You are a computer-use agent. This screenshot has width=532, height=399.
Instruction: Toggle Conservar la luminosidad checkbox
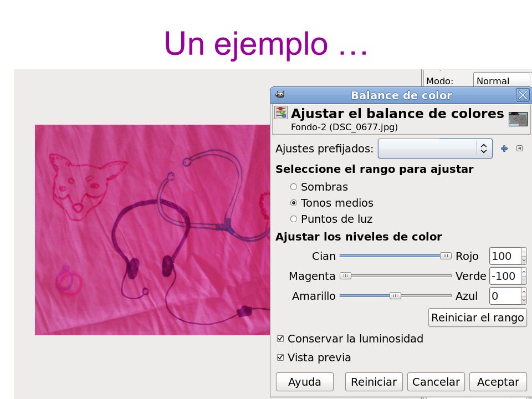tap(280, 339)
